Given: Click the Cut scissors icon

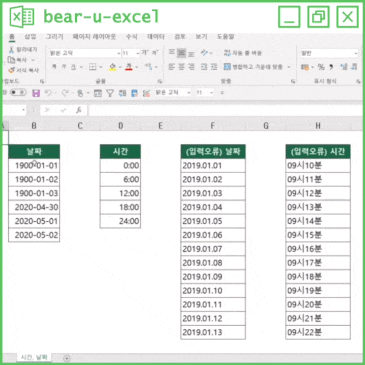Looking at the screenshot, I should [x=12, y=50].
